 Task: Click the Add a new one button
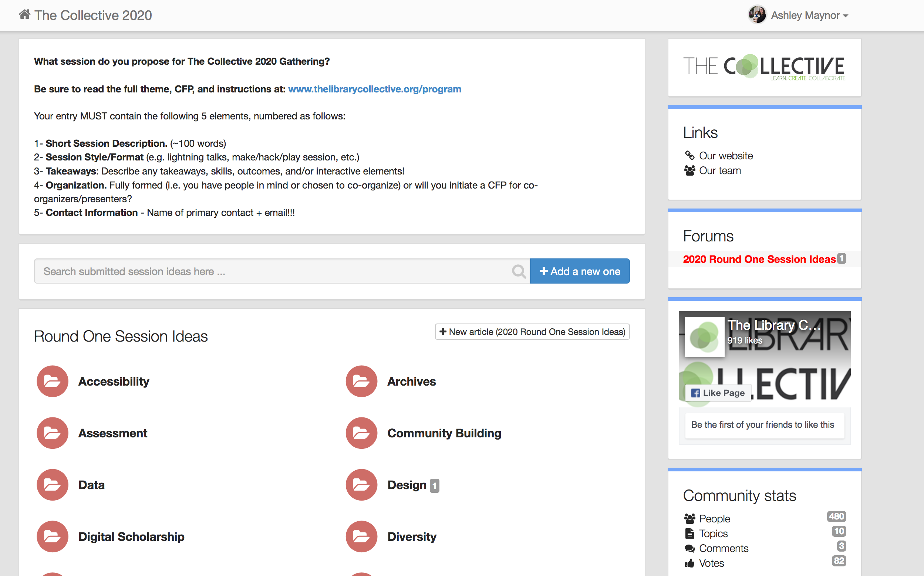click(x=580, y=271)
